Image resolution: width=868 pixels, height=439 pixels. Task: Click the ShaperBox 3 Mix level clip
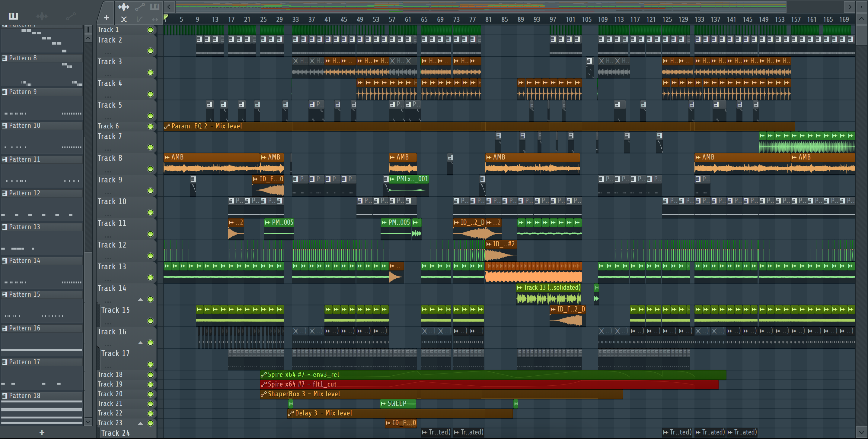tap(442, 394)
